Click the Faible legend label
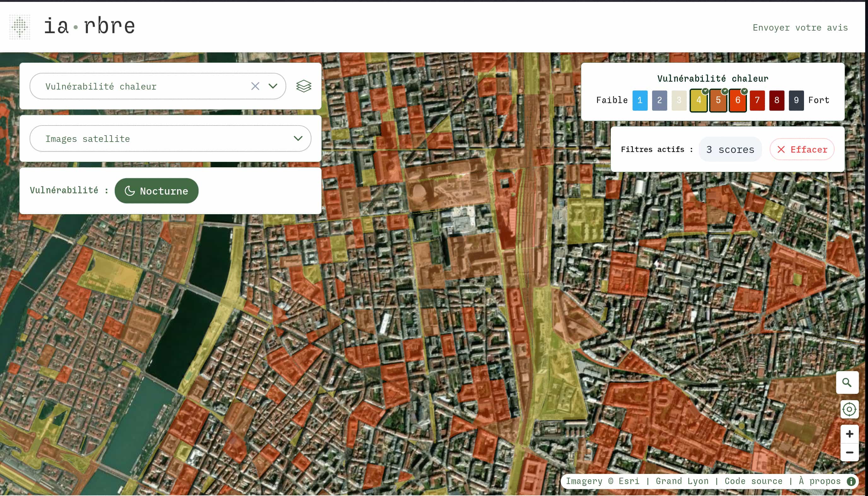The image size is (868, 496). point(612,100)
